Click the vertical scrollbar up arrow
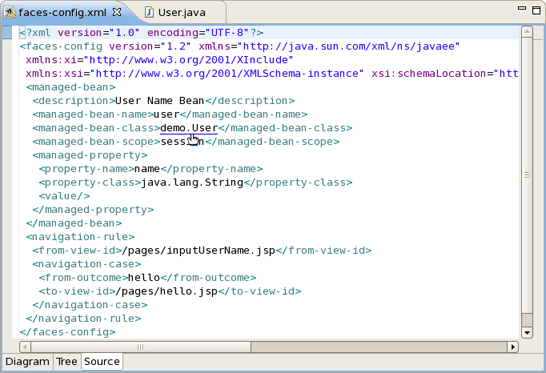546x373 pixels. pyautogui.click(x=527, y=32)
